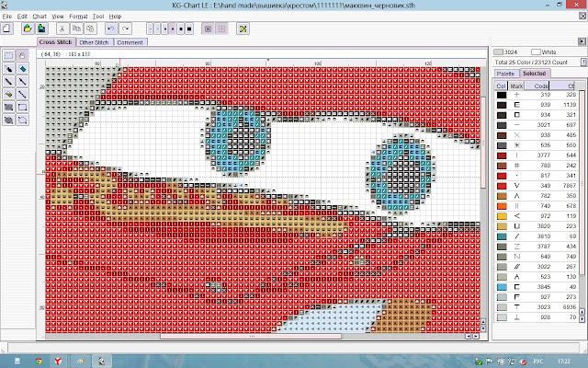Choose the third zoom size button
Screen dimensions: 588x368
coord(165,29)
